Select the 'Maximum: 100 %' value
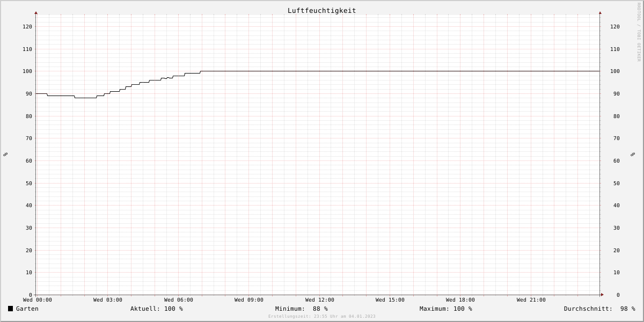 click(446, 309)
